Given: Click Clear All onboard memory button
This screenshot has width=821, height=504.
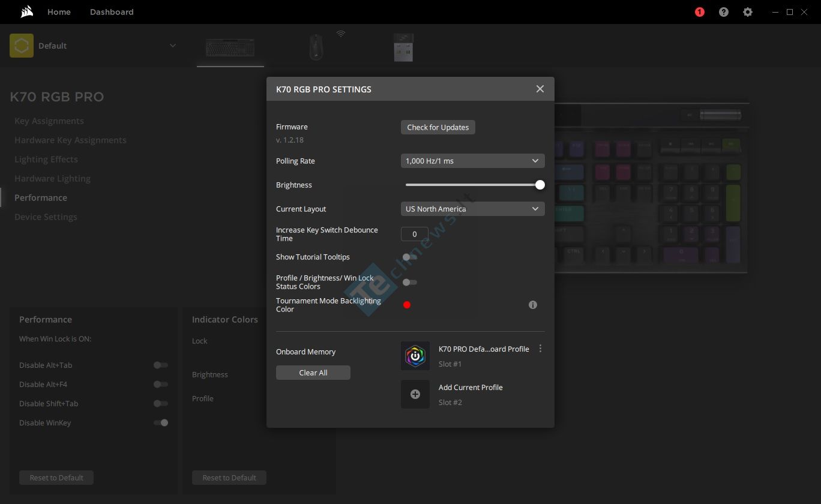Looking at the screenshot, I should pos(313,373).
